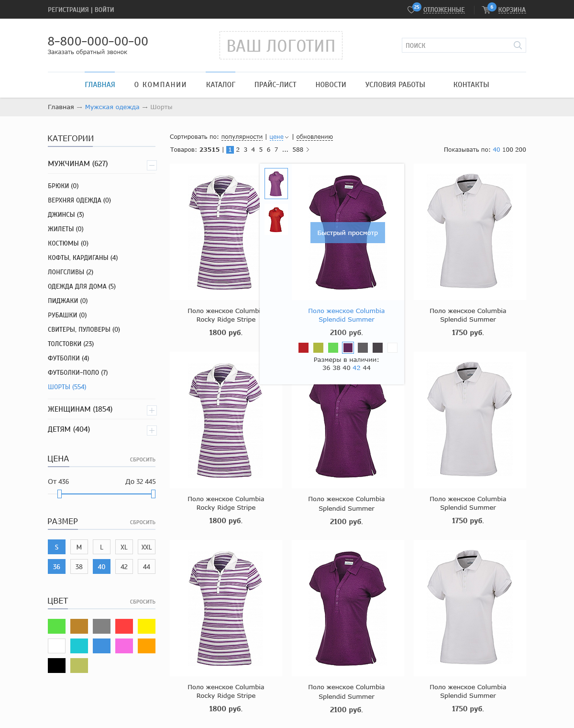The width and height of the screenshot is (574, 728).
Task: Open the НОВОСТИ menu item
Action: [331, 85]
